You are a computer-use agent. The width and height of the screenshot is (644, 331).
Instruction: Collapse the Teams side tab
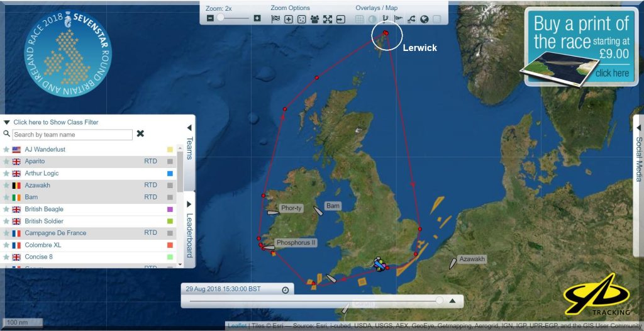pyautogui.click(x=189, y=142)
